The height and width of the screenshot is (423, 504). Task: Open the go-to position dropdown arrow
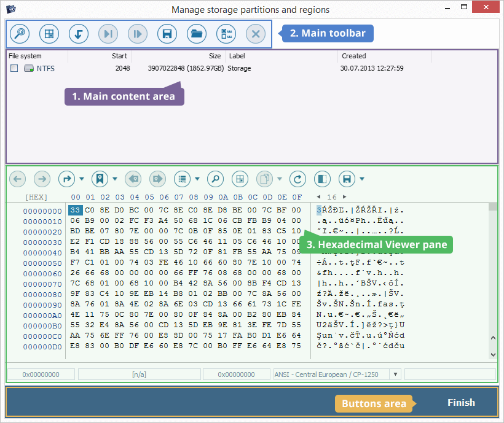82,179
